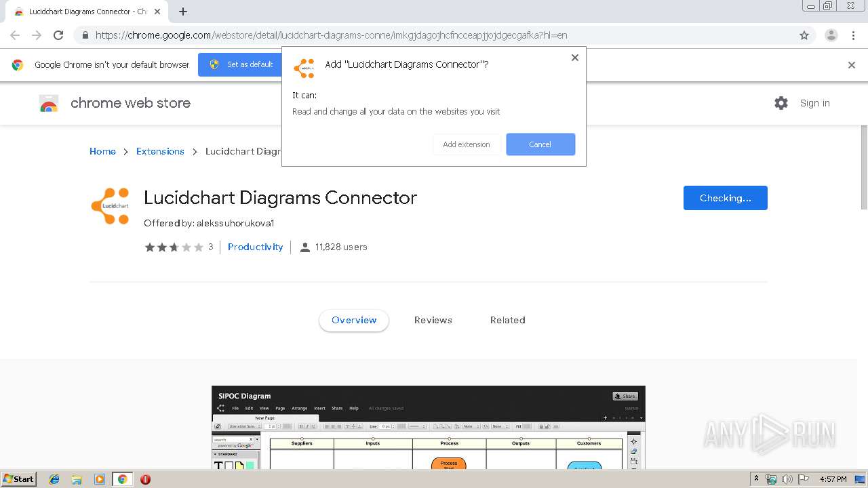Switch to the Related tab
Screen dimensions: 868x488
click(508, 320)
